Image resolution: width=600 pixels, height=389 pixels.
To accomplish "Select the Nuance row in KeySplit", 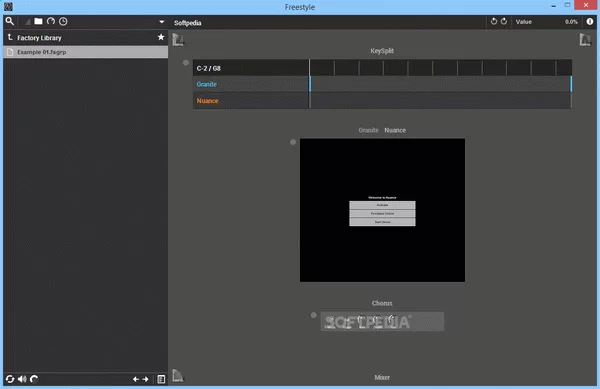I will [x=251, y=101].
